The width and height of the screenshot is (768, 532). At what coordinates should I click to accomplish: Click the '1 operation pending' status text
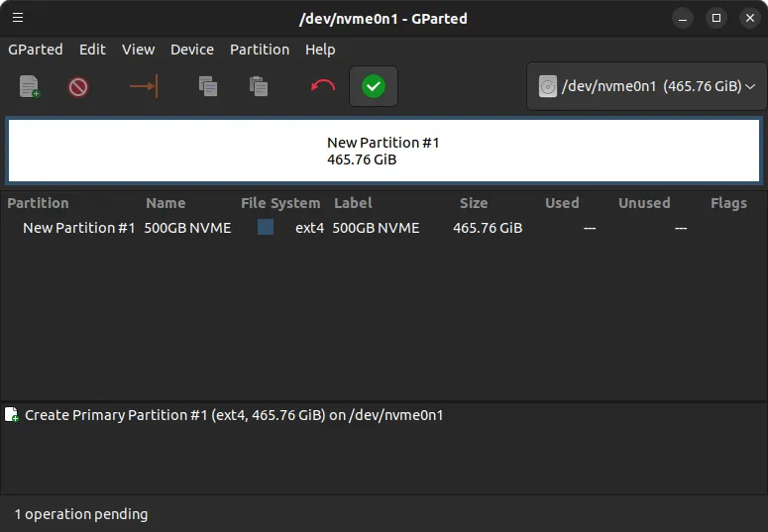point(81,514)
